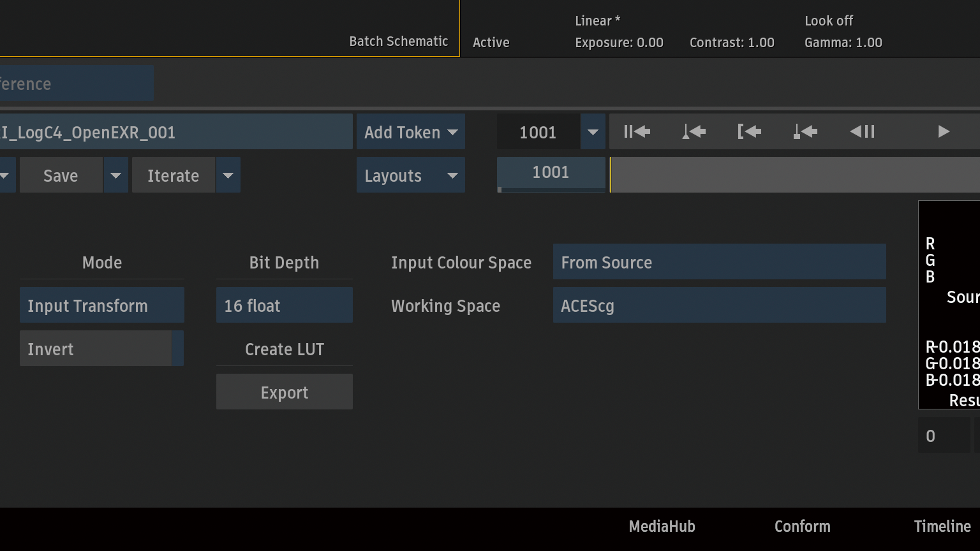Click the go to first frame transport icon

coord(637,132)
